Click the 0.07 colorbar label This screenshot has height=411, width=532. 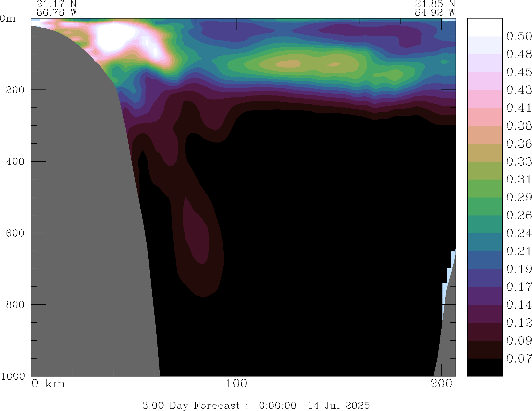tap(519, 359)
